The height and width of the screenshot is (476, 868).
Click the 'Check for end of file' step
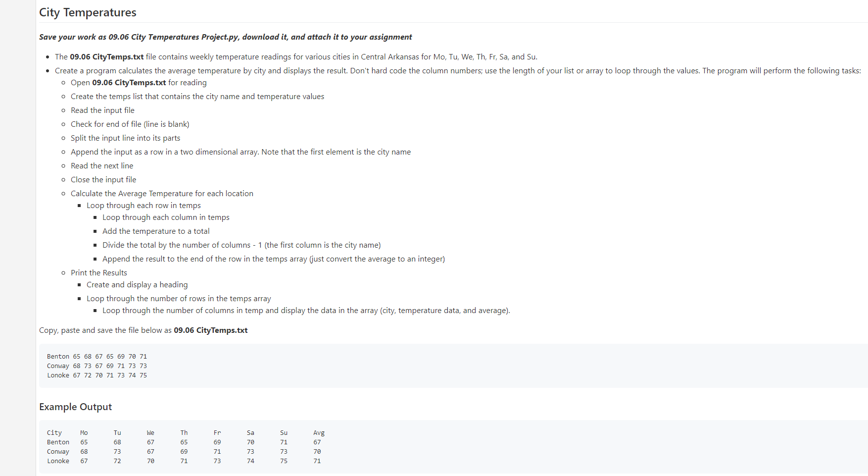click(x=130, y=124)
